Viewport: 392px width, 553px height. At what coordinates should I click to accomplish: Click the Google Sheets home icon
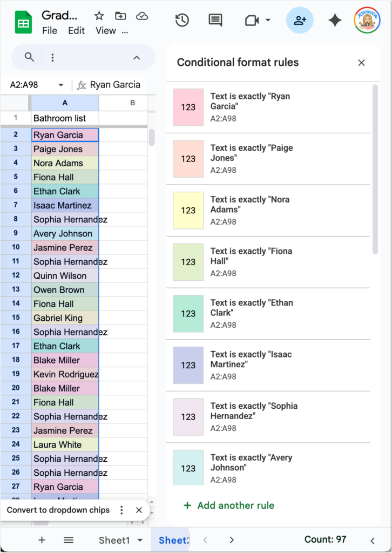23,20
